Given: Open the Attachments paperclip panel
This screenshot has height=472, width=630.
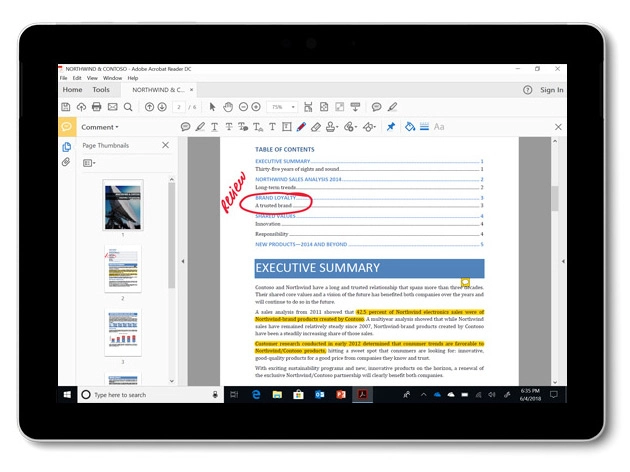Looking at the screenshot, I should [66, 161].
